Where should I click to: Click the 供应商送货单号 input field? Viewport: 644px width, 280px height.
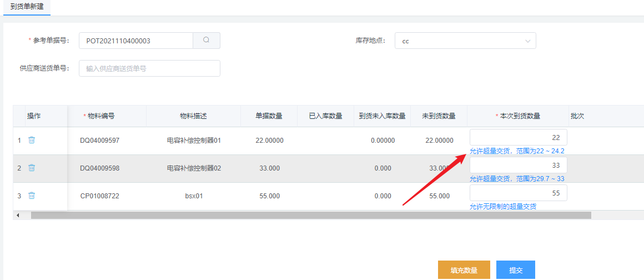point(149,68)
